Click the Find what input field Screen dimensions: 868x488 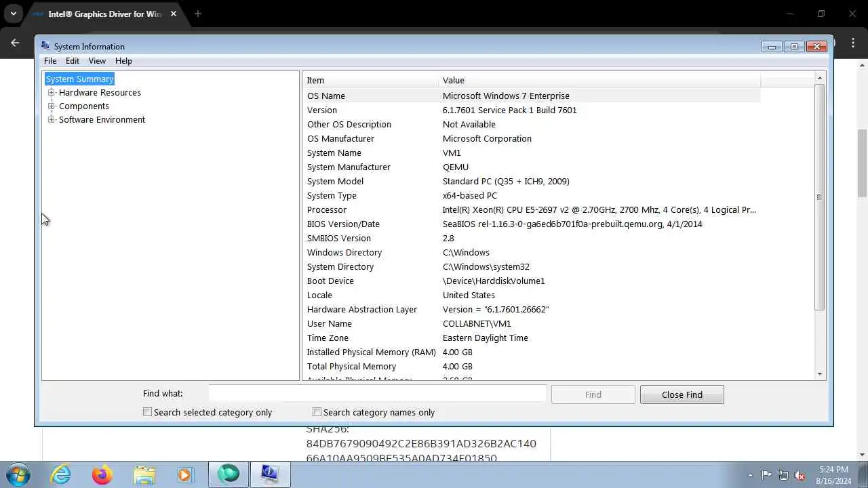377,393
